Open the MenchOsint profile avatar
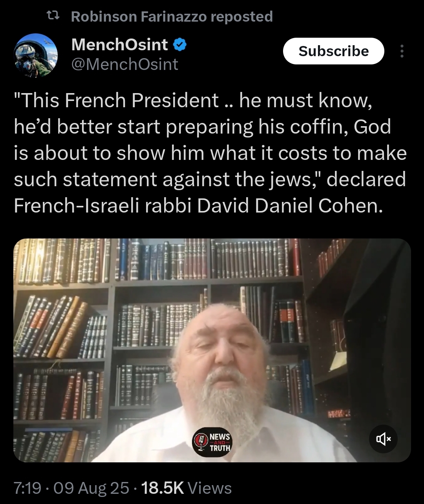 (36, 55)
